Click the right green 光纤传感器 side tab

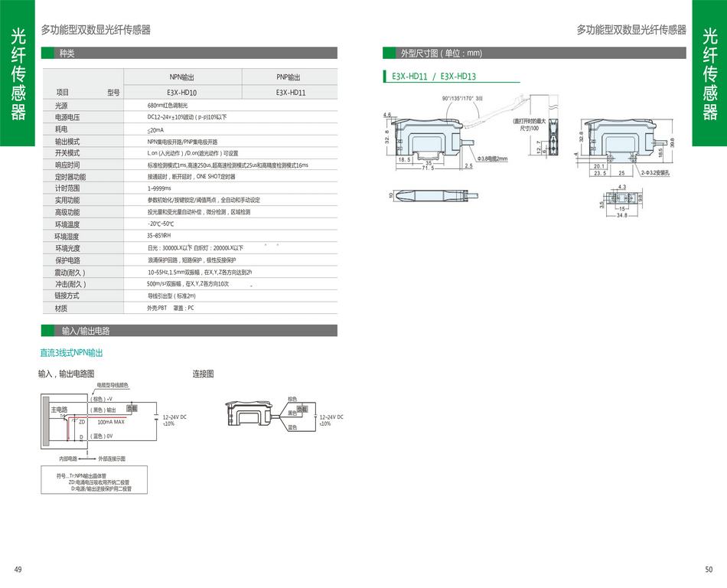point(709,73)
